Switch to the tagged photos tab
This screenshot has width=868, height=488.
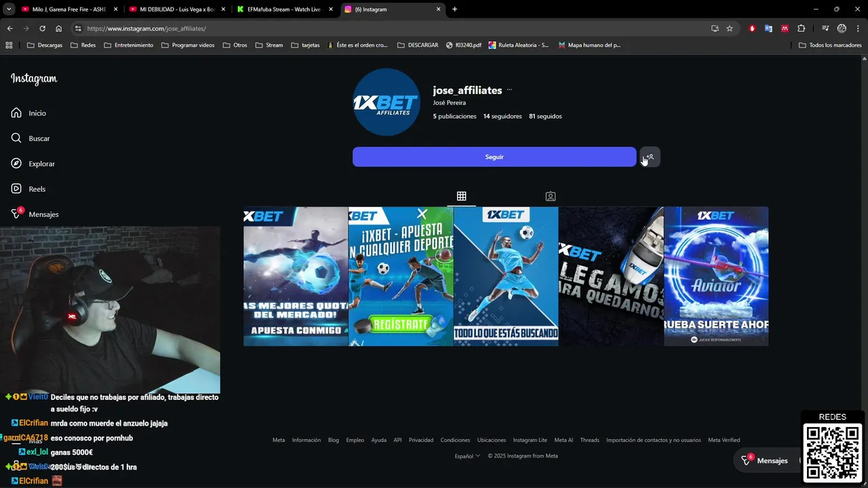coord(551,197)
